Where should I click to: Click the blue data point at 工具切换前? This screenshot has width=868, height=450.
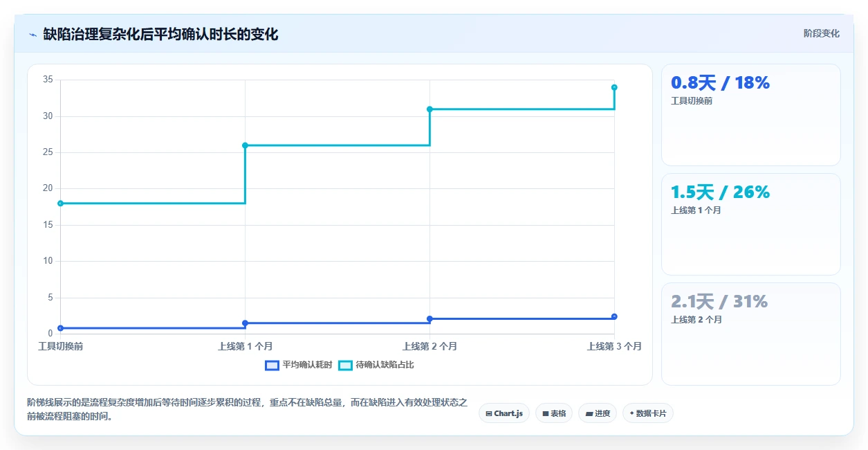click(x=60, y=328)
